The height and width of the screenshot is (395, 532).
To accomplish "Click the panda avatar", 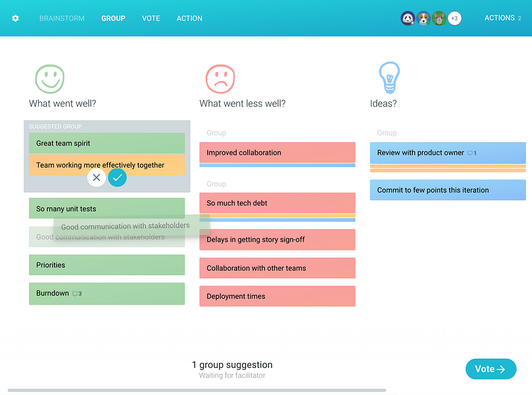I will [408, 18].
